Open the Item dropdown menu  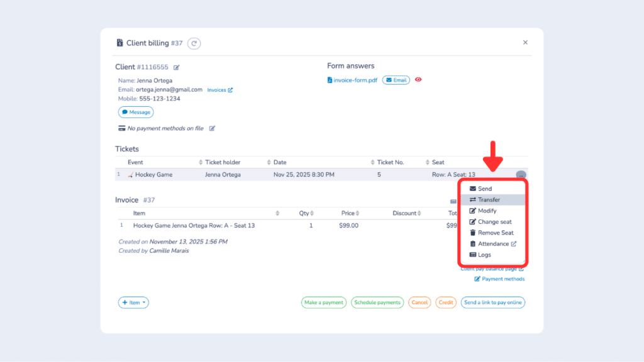133,302
